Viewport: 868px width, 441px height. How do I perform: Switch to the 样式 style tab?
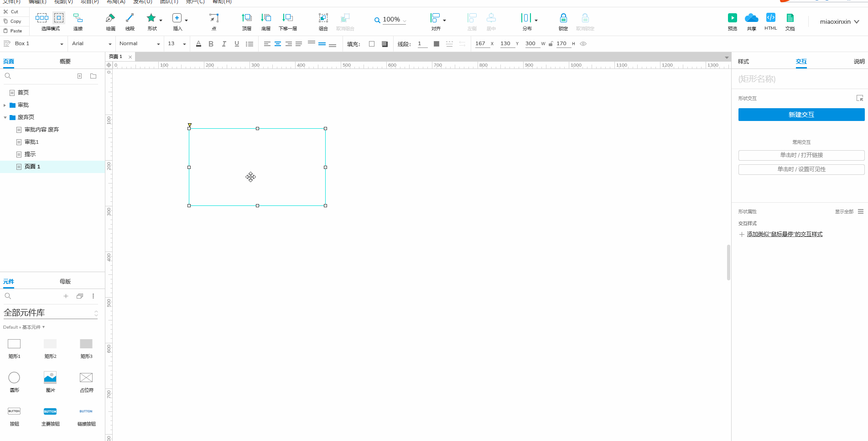coord(743,61)
